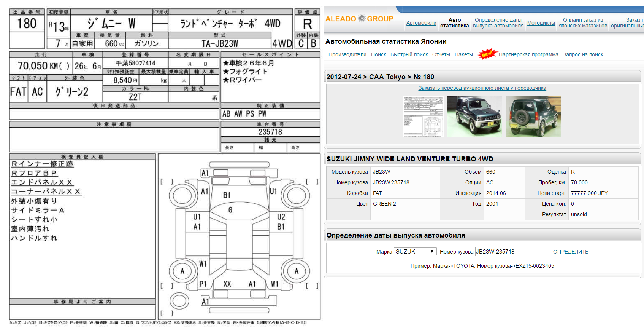Open the auction sheet thumbnail
Image resolution: width=644 pixels, height=332 pixels.
pyautogui.click(x=423, y=117)
